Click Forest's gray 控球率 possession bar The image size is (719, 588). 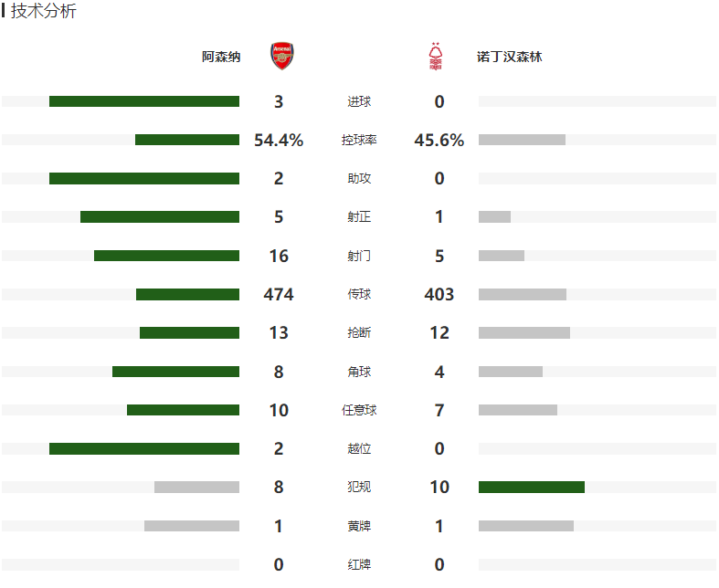(x=522, y=140)
